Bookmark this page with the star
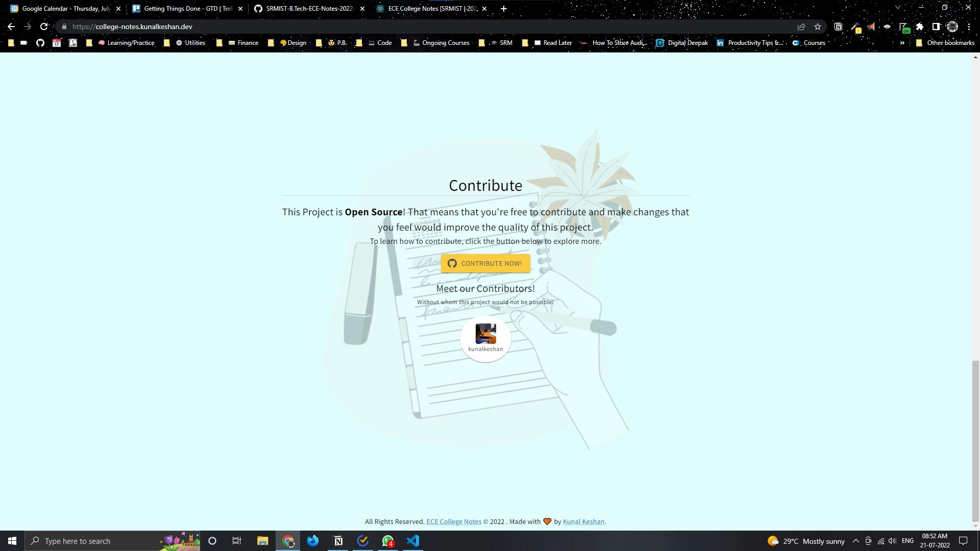The height and width of the screenshot is (551, 980). pos(818,27)
